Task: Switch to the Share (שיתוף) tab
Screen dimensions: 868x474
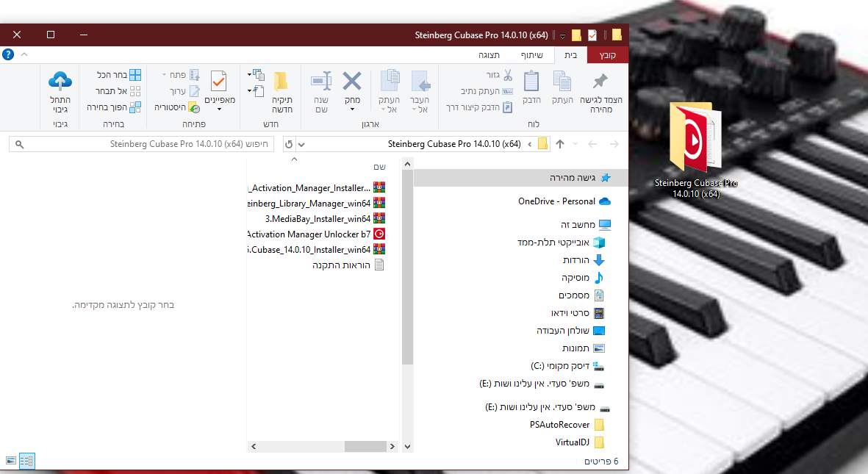Action: pos(531,55)
